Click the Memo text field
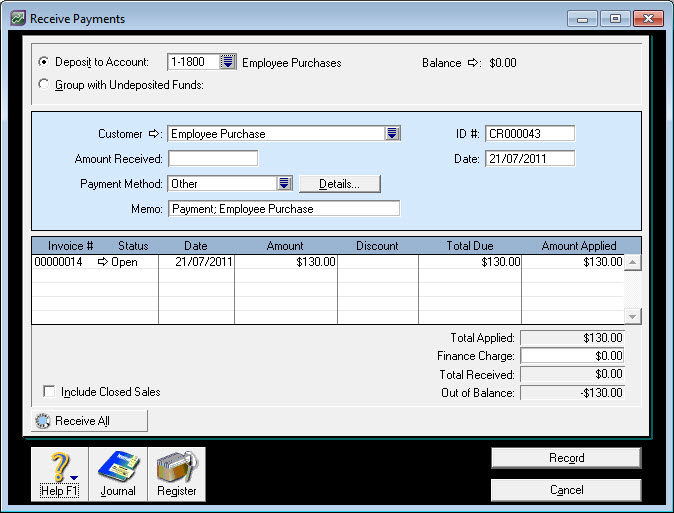The image size is (674, 513). coord(284,209)
